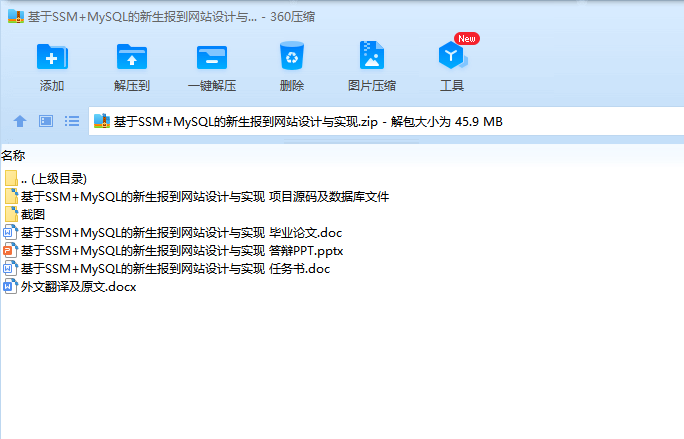Screen dimensions: 684x439
Task: Select the 答辩PPT.pptx file name
Action: (x=182, y=251)
